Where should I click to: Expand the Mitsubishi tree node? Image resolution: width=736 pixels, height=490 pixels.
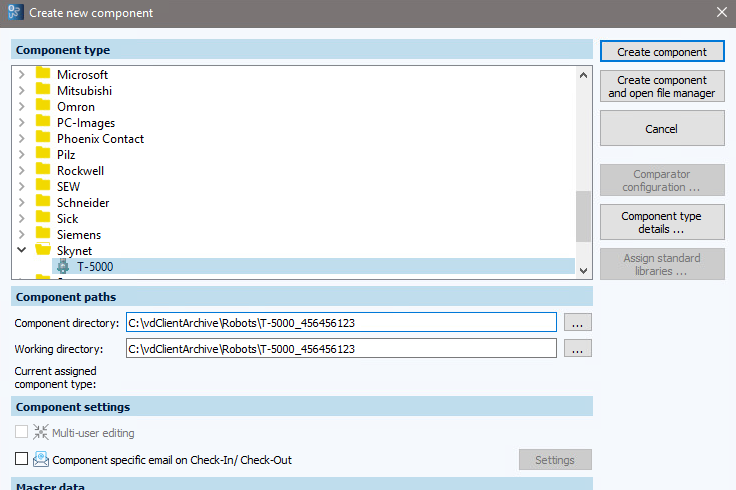(x=22, y=91)
